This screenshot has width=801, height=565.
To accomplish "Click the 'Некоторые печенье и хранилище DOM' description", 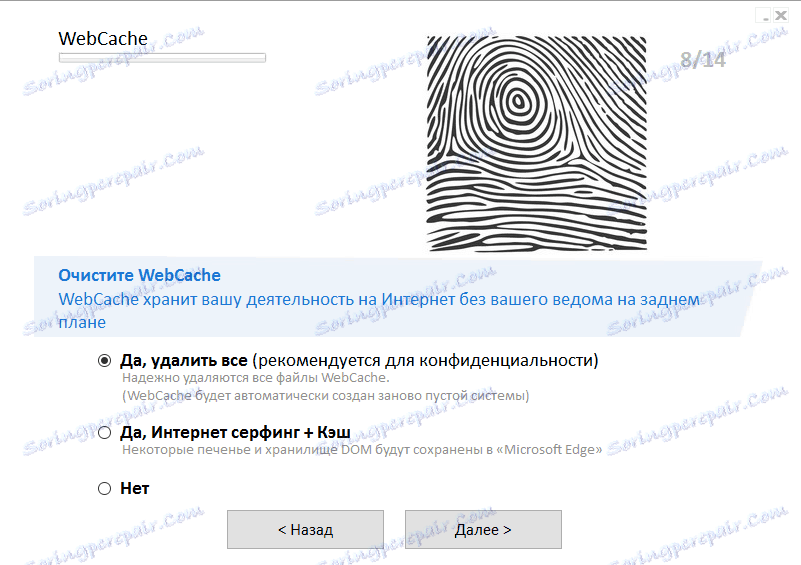I will [x=362, y=450].
